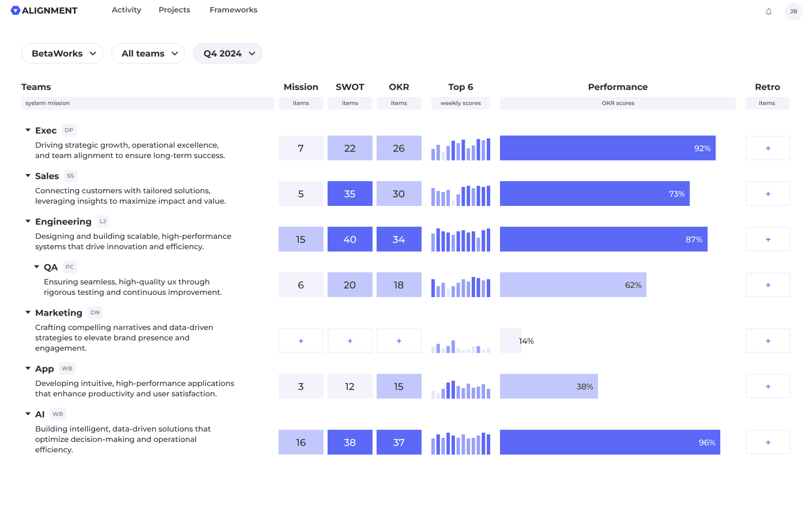
Task: Add a Mission item for Marketing
Action: pyautogui.click(x=301, y=341)
